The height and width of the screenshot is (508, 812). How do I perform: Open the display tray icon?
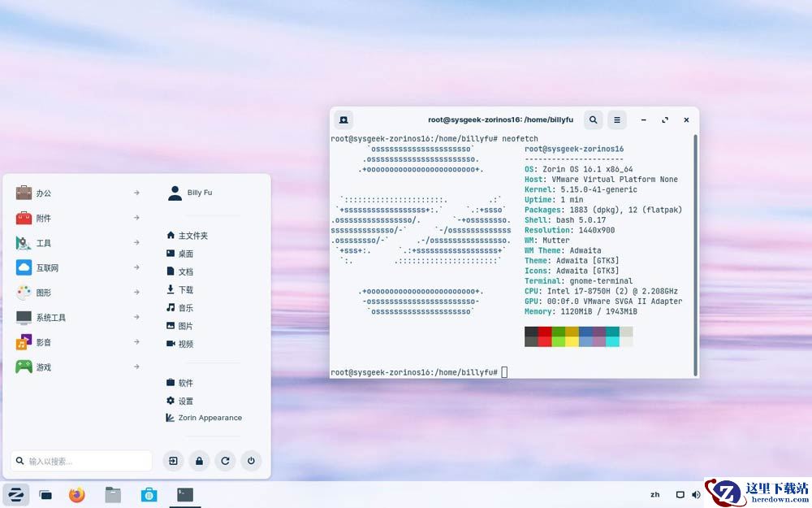680,495
